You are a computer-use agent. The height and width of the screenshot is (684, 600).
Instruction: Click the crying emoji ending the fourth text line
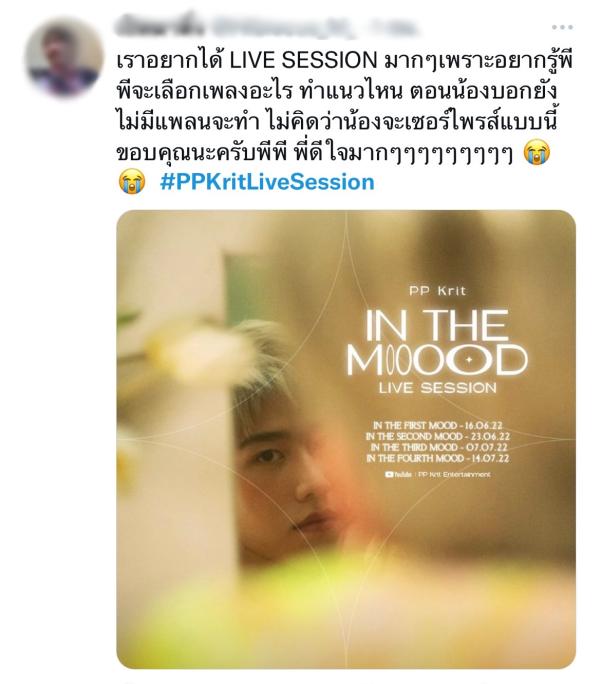tap(536, 152)
